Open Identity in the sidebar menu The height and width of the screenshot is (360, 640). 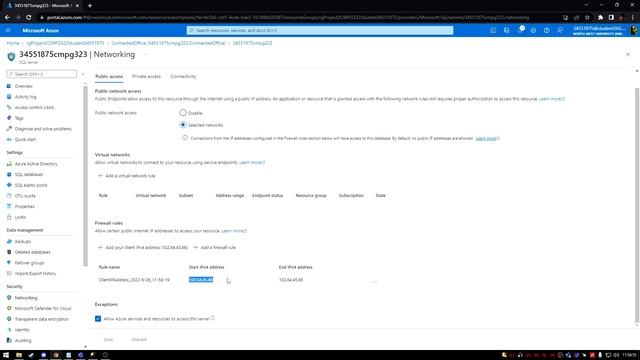(22, 330)
